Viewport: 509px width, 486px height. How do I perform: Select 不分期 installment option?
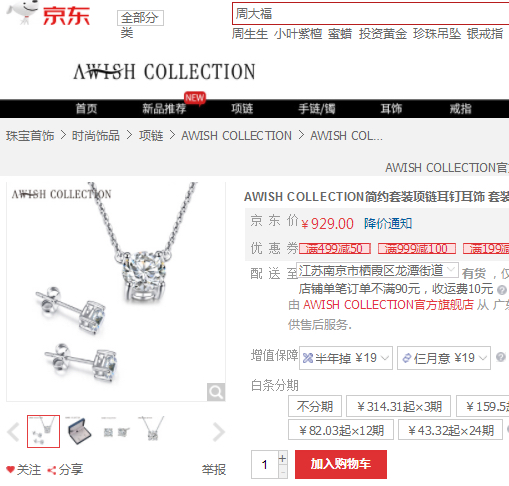point(315,406)
